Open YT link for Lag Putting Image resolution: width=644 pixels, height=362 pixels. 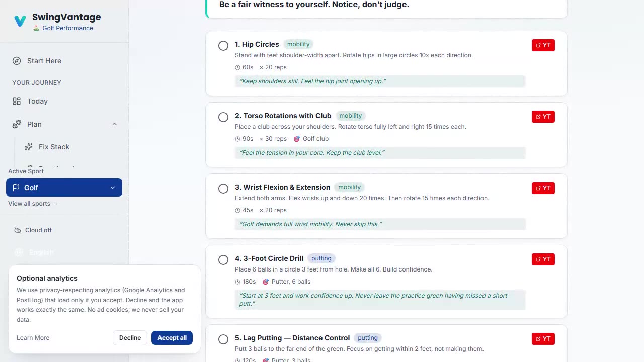(543, 339)
